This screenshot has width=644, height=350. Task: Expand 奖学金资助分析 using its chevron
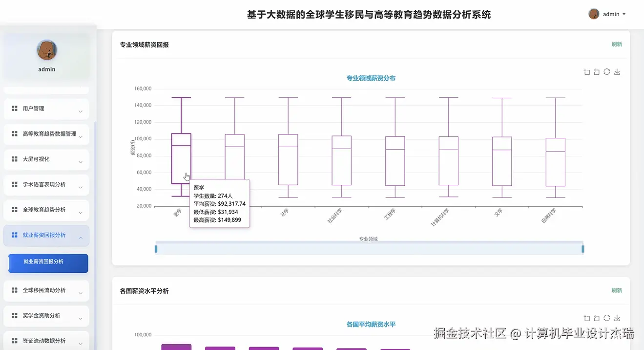(81, 319)
